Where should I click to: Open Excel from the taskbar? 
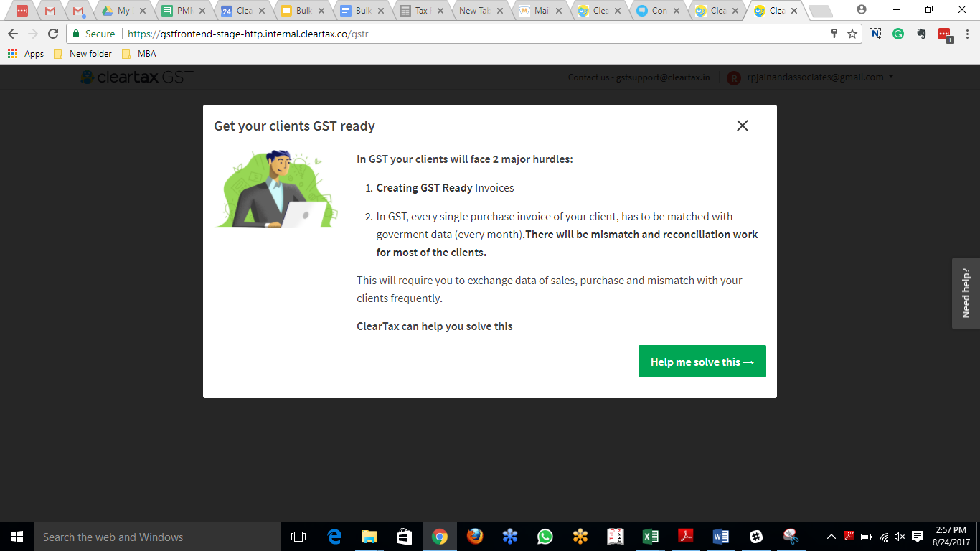[651, 537]
